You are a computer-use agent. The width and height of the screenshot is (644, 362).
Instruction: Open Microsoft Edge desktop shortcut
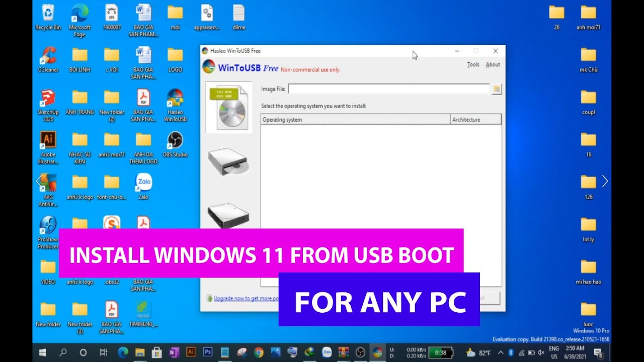[x=79, y=20]
